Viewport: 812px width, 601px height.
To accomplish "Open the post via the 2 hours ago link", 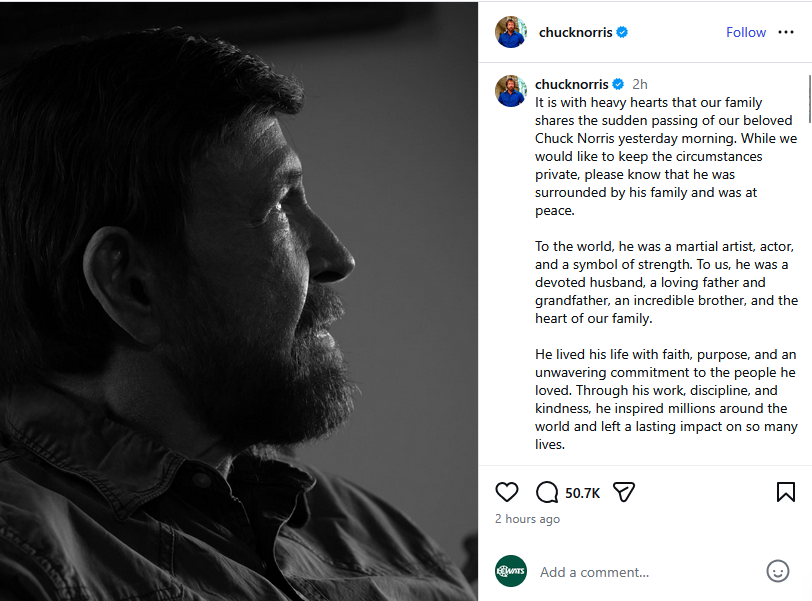I will click(x=527, y=518).
